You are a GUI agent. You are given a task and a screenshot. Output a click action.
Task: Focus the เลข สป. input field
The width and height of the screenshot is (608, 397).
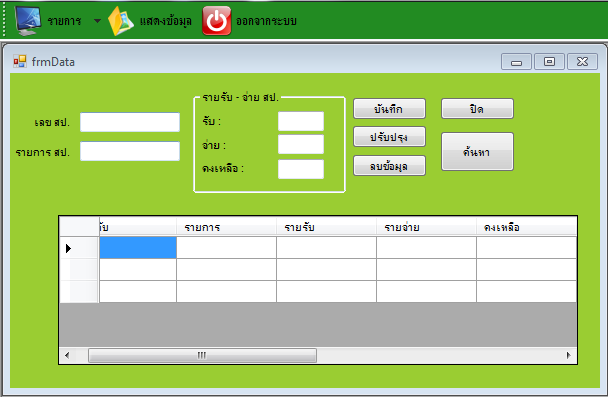coord(130,122)
